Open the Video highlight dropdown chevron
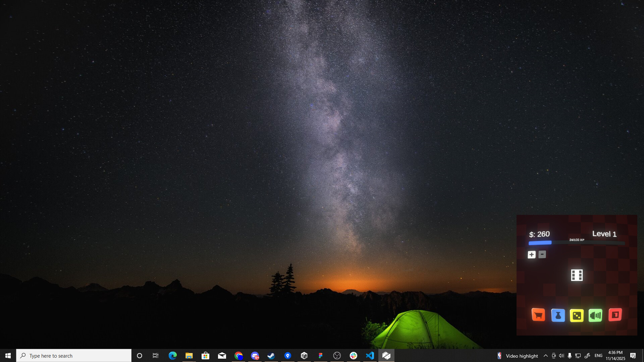644x362 pixels. click(545, 356)
